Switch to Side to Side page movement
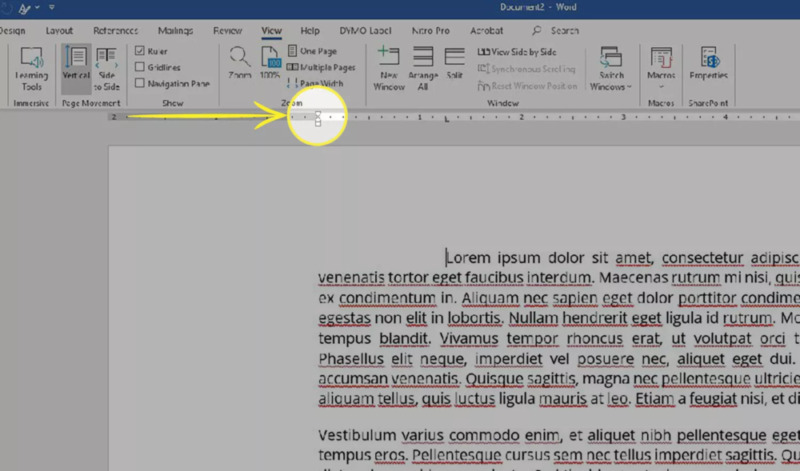The width and height of the screenshot is (800, 471). [x=107, y=69]
